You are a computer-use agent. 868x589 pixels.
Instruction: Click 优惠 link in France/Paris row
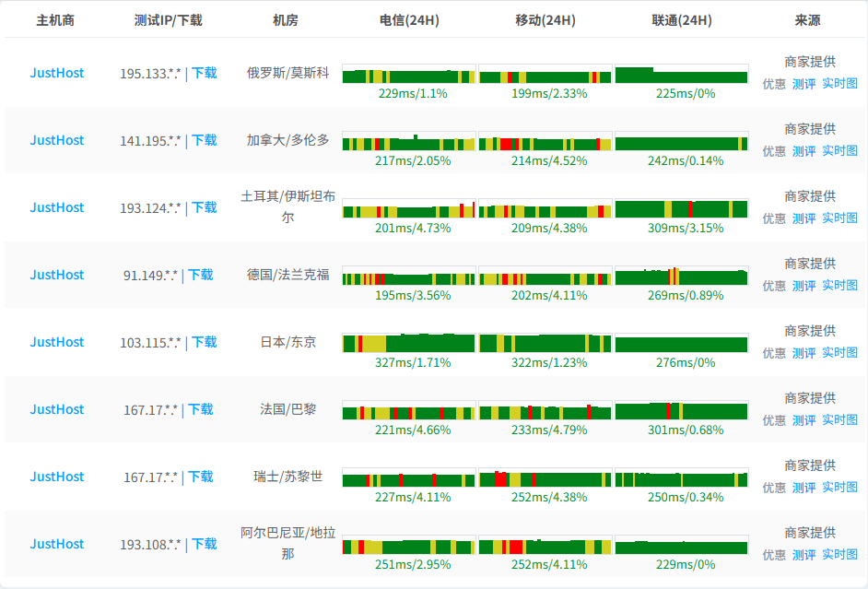(774, 420)
